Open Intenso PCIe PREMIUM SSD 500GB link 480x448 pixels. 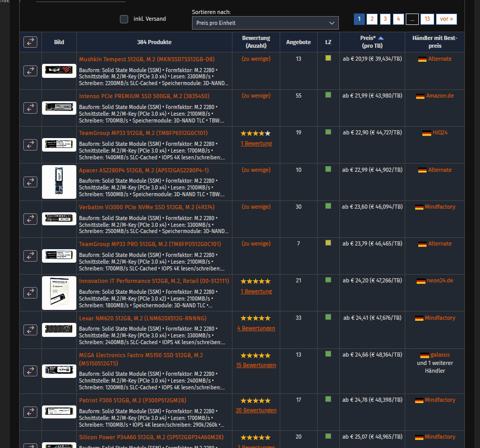point(144,96)
